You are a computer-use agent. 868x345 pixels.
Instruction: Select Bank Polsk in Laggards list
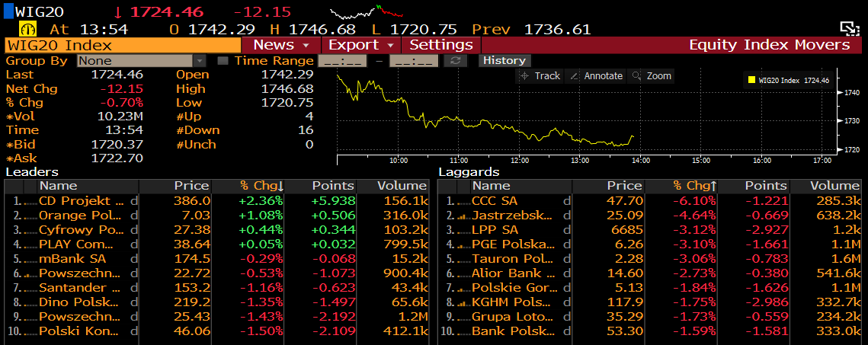(x=513, y=331)
